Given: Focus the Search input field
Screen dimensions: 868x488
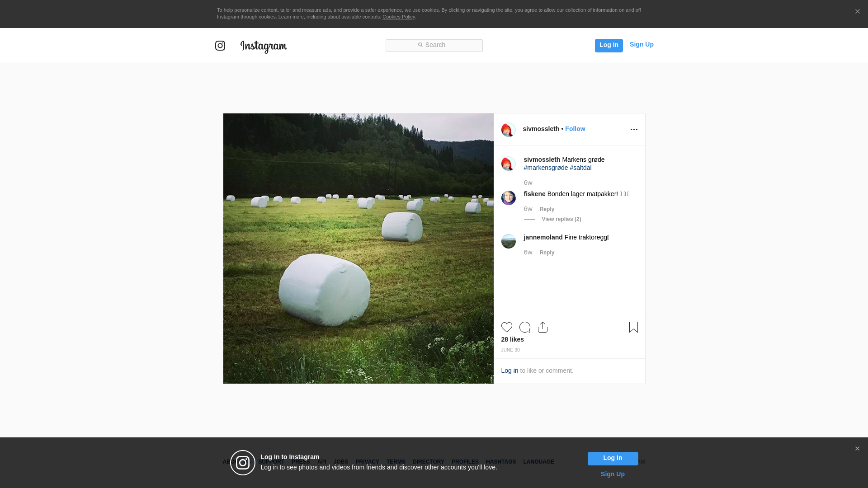Looking at the screenshot, I should (434, 45).
